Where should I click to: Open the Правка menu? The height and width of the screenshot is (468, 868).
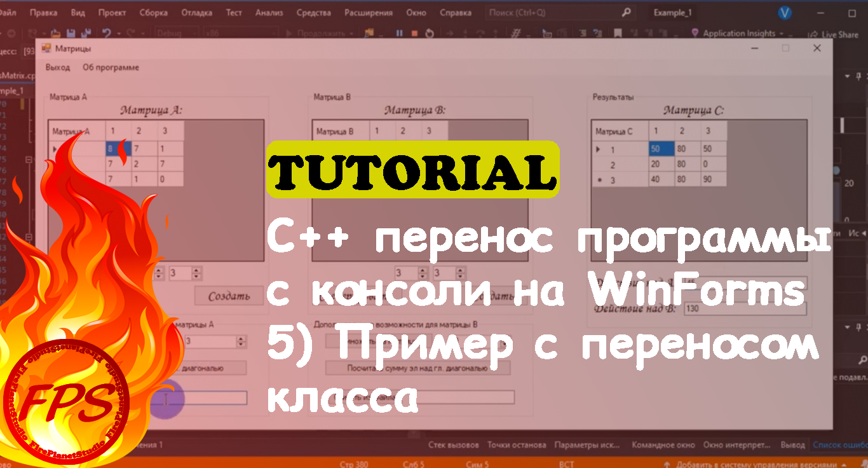43,13
